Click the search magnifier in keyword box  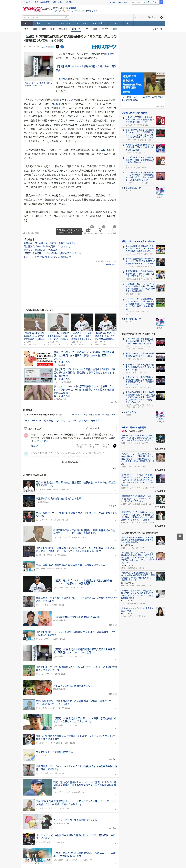(x=66, y=18)
